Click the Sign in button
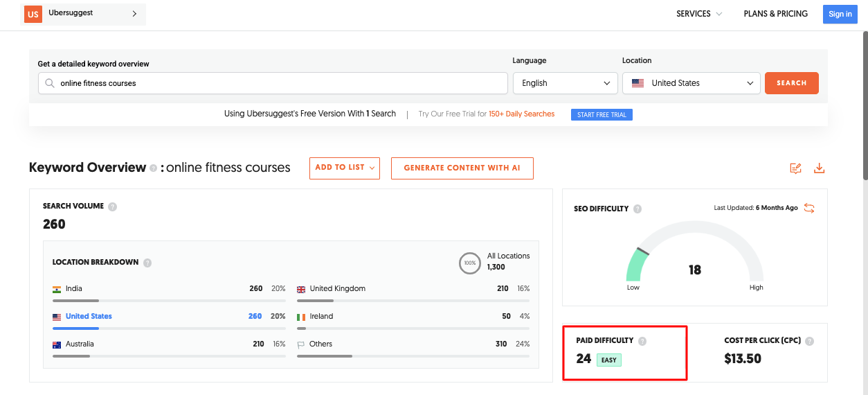 (840, 14)
